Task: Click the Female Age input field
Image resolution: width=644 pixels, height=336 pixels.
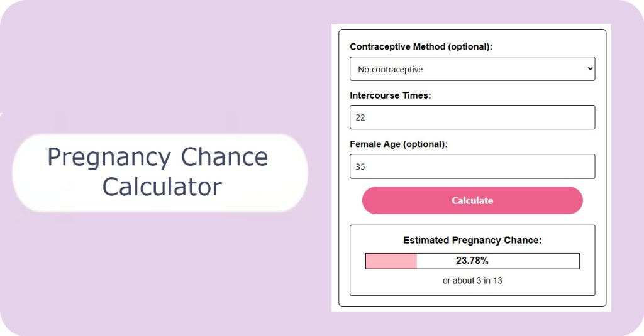Action: [x=472, y=166]
